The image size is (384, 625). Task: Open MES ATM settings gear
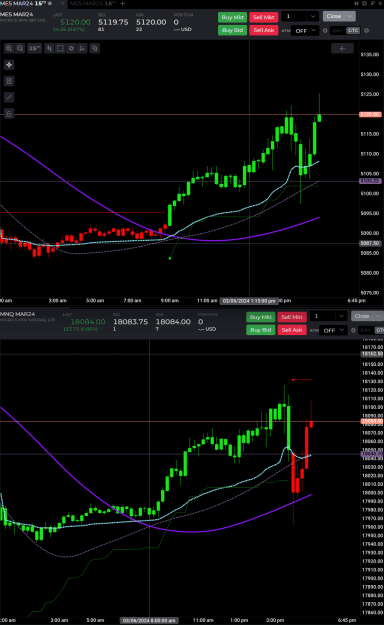click(325, 31)
